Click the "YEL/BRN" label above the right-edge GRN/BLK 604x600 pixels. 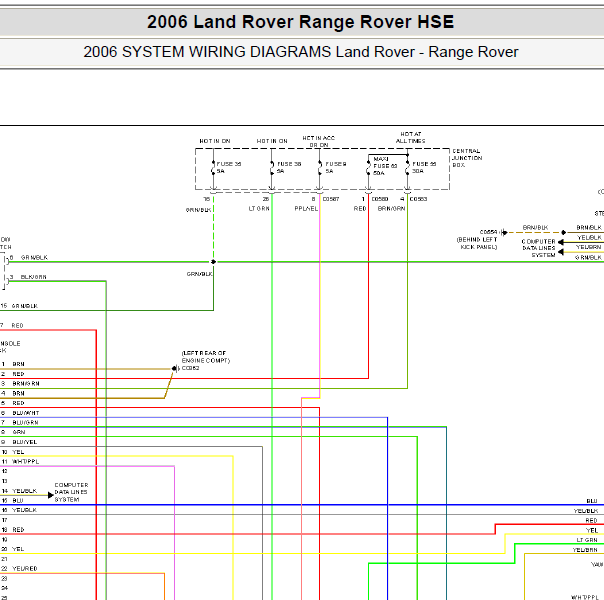(589, 247)
